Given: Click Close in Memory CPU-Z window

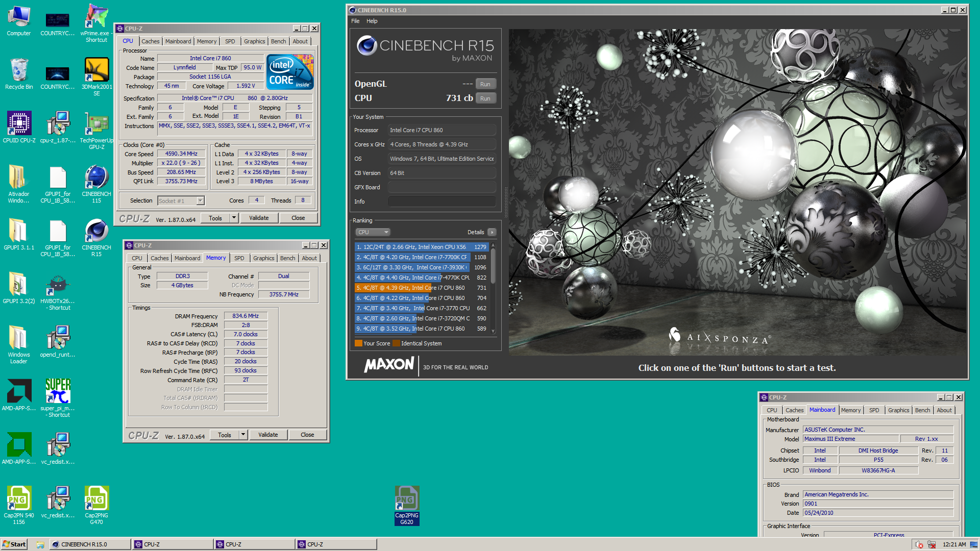Looking at the screenshot, I should click(x=307, y=435).
